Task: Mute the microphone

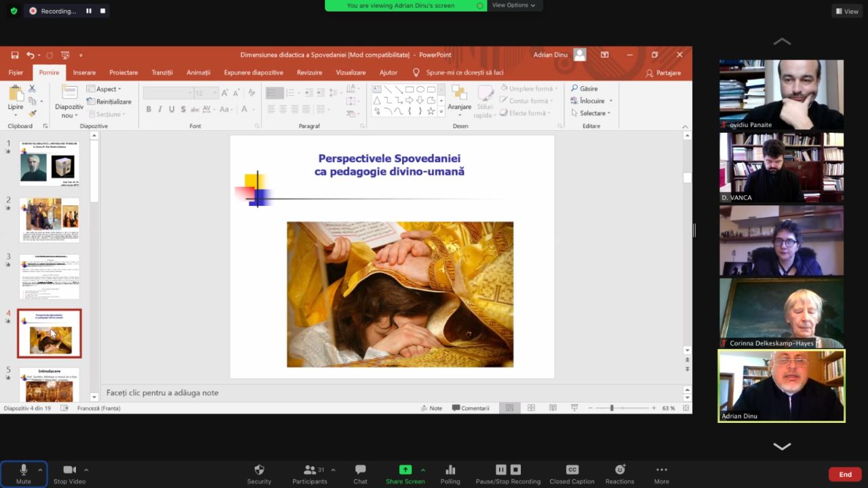Action: coord(23,470)
